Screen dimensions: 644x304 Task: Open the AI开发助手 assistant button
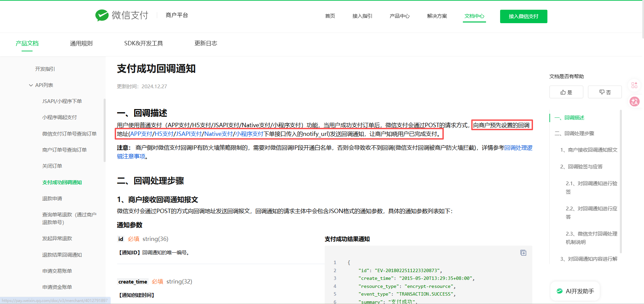click(x=575, y=291)
